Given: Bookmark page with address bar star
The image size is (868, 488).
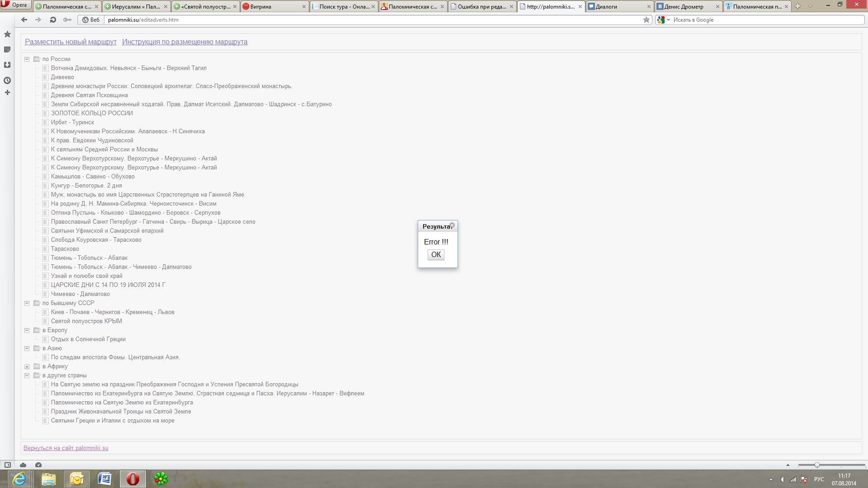Looking at the screenshot, I should [646, 20].
